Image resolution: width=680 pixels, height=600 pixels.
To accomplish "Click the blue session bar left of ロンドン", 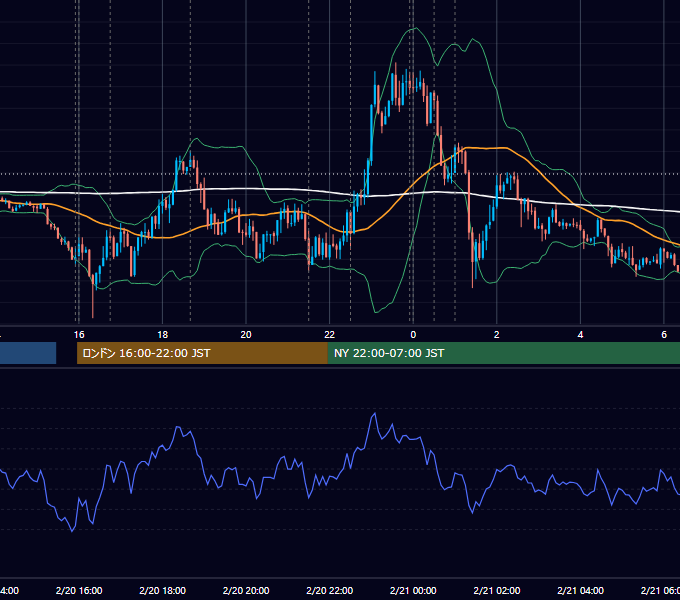I will click(x=28, y=353).
